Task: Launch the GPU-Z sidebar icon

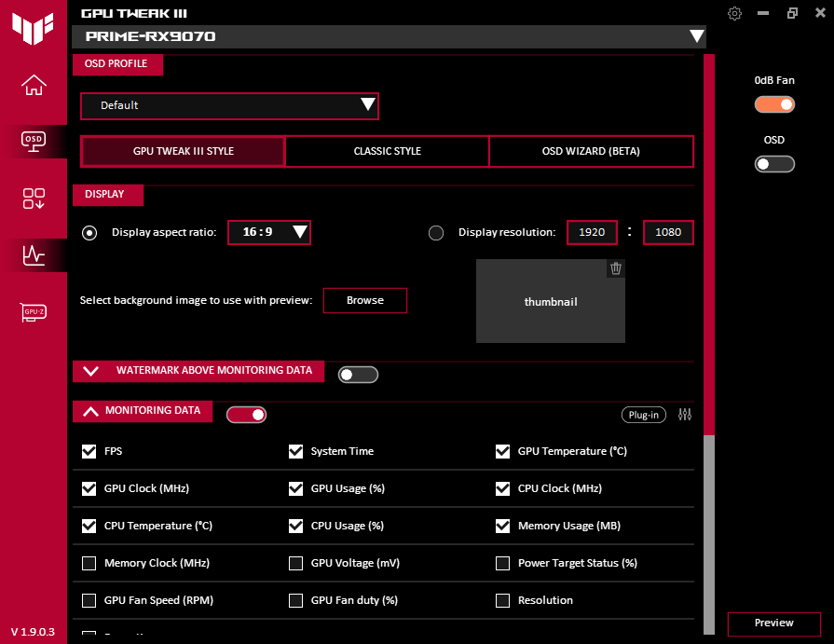Action: click(34, 311)
